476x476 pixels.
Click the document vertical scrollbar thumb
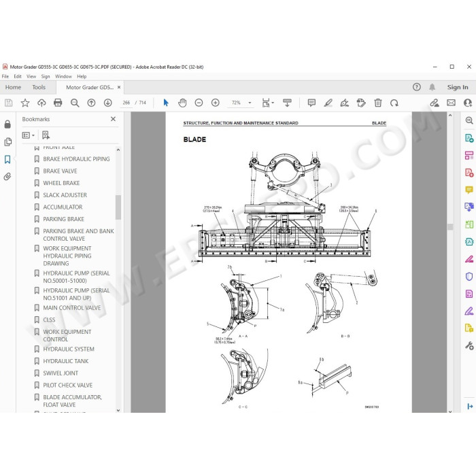point(450,226)
